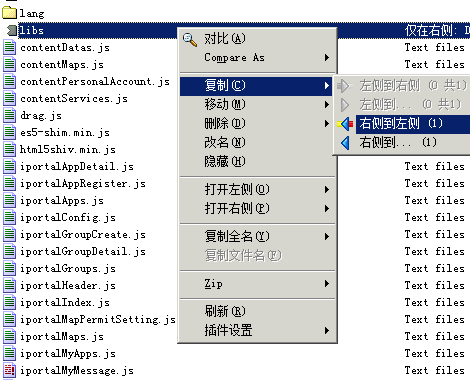Select the iportalConfig.js file
This screenshot has width=470, height=380.
tap(68, 218)
